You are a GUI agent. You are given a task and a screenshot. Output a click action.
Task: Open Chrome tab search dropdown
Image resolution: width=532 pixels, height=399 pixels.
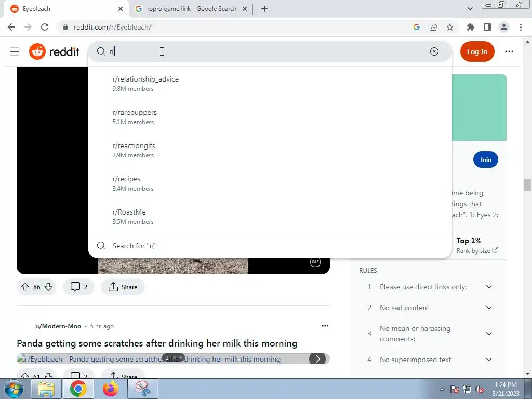pos(470,9)
